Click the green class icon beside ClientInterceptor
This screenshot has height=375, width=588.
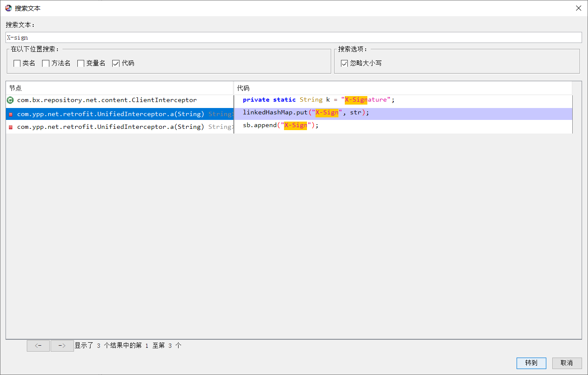pyautogui.click(x=10, y=100)
